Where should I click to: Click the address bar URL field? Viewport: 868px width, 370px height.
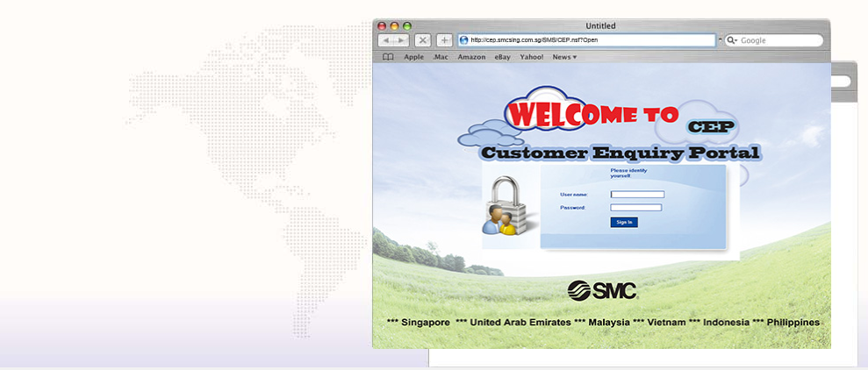586,40
